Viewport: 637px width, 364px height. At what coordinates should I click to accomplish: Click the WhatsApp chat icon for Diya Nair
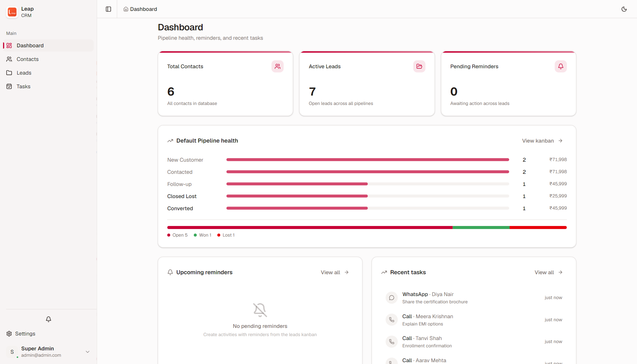[392, 298]
